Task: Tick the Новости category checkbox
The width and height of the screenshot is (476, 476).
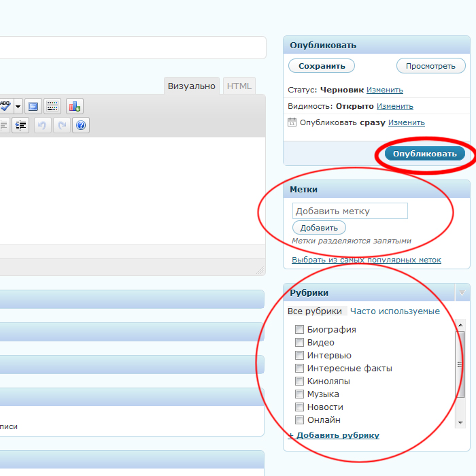Action: 299,407
